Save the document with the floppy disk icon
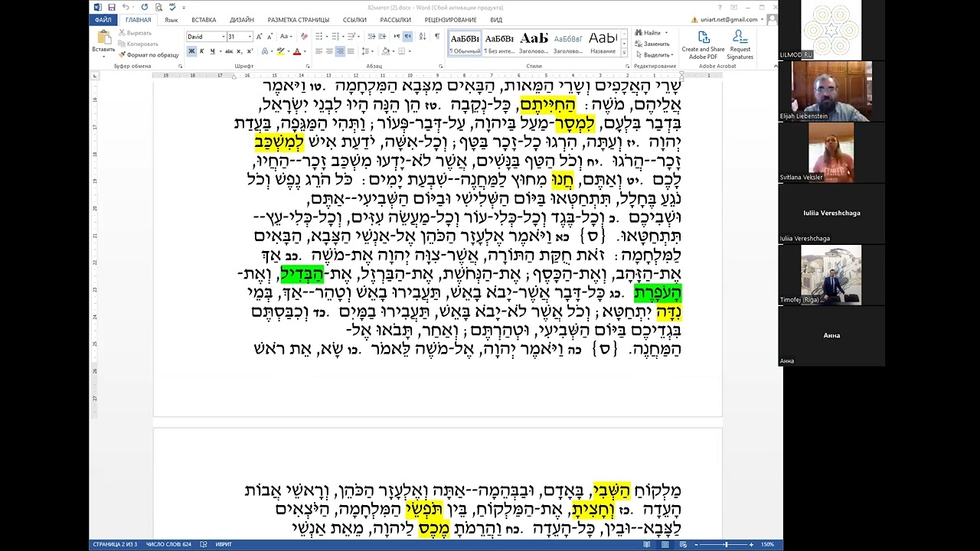This screenshot has width=980, height=551. click(112, 8)
